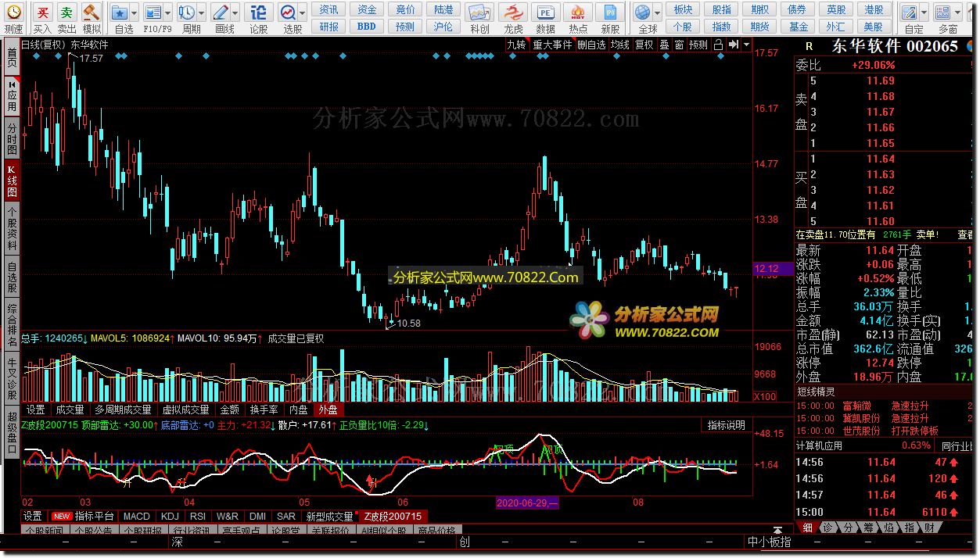The width and height of the screenshot is (980, 558).
Task: Open the 指标说明 indicator description button
Action: tap(726, 425)
